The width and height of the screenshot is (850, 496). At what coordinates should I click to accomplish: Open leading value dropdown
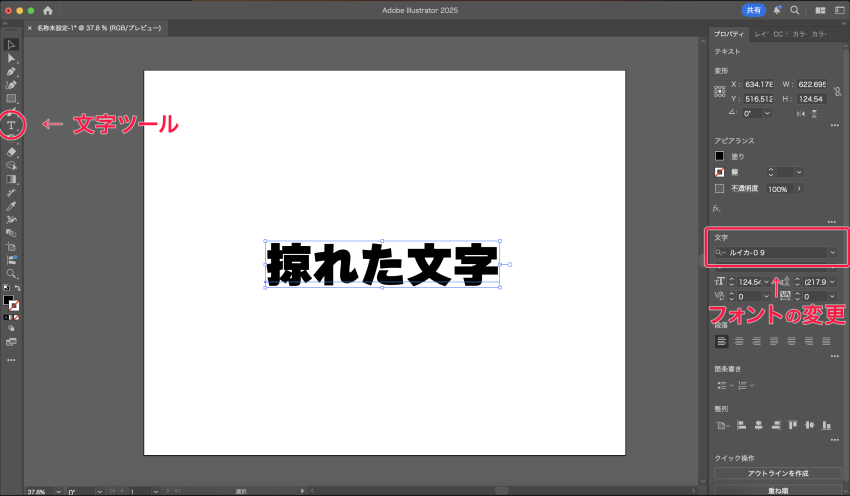tap(832, 282)
